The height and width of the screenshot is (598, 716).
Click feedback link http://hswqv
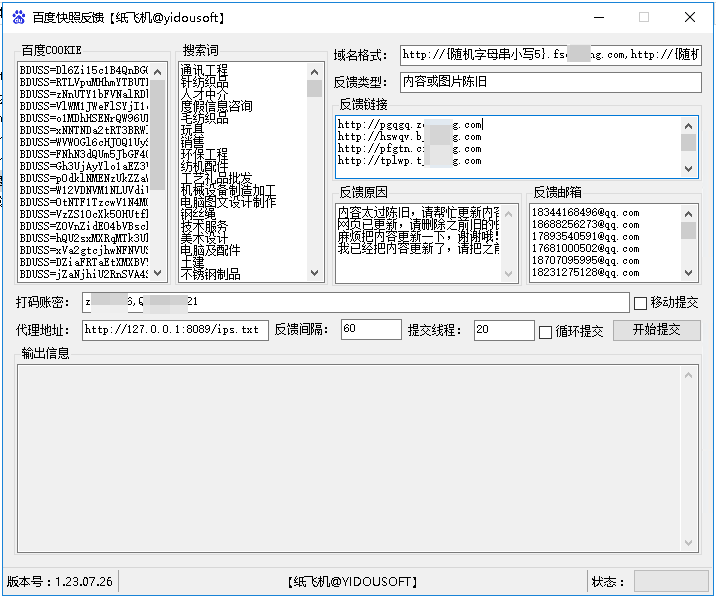410,136
